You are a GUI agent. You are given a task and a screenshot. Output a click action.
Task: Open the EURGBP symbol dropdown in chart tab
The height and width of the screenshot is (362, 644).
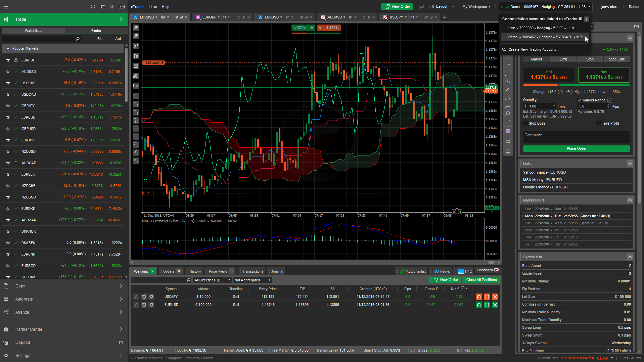(x=219, y=17)
